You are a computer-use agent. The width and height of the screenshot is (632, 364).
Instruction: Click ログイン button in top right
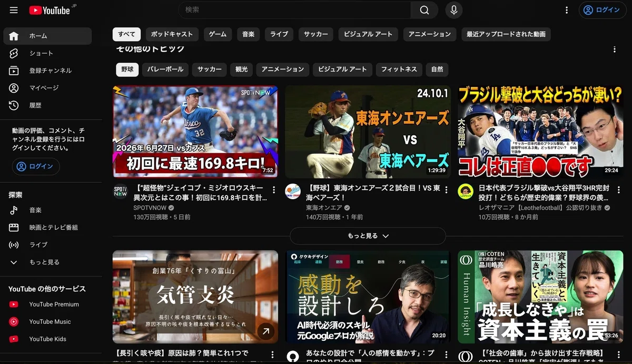pyautogui.click(x=602, y=10)
